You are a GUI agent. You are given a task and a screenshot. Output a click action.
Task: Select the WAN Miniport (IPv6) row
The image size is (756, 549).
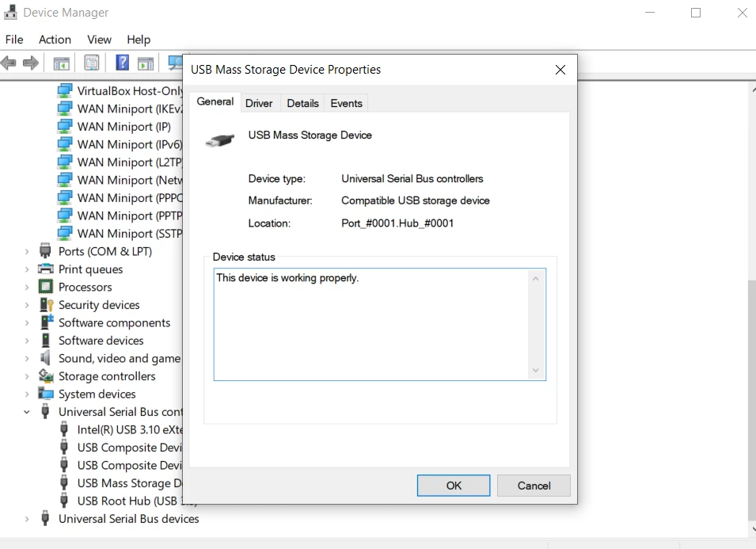click(120, 144)
